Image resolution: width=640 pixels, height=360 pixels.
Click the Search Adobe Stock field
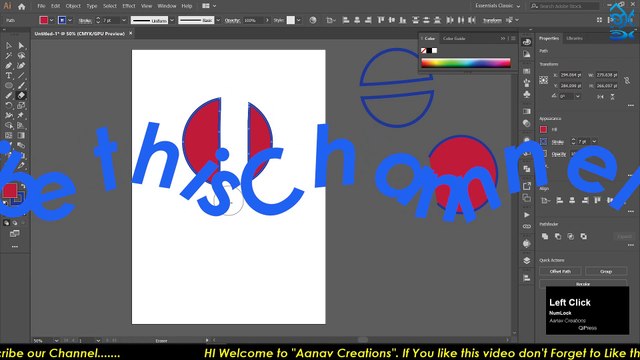[x=565, y=6]
